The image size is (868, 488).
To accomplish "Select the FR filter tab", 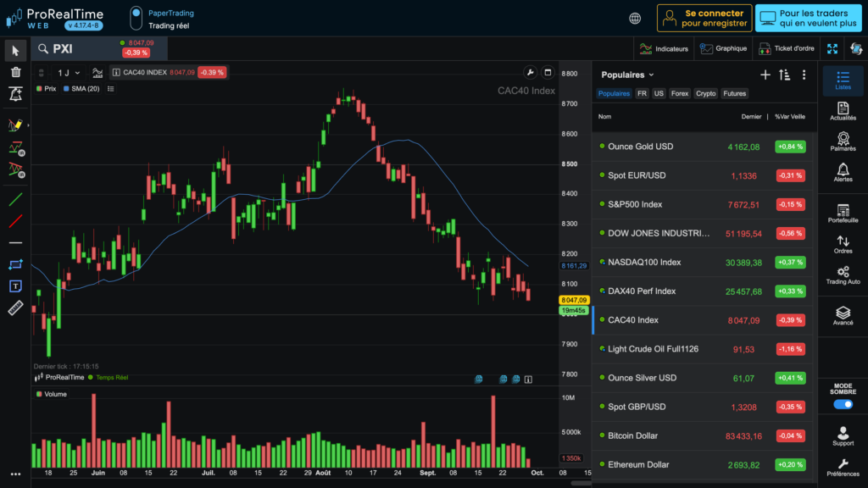I will 642,93.
